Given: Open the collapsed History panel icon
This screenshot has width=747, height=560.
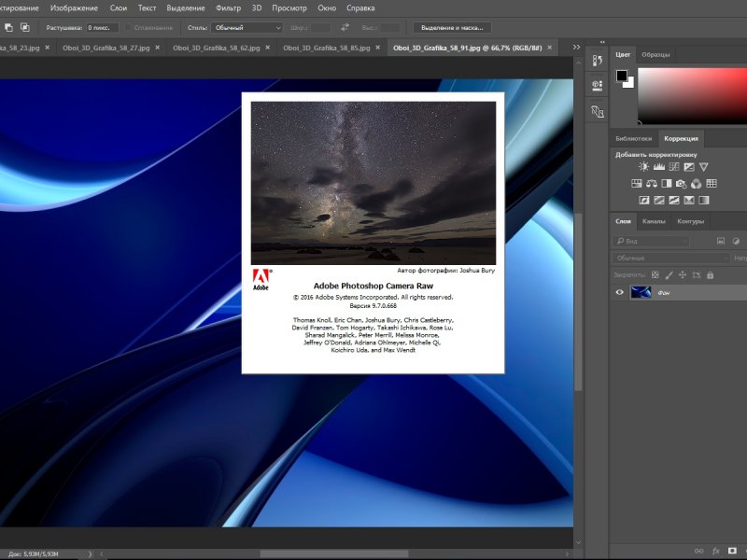Looking at the screenshot, I should (598, 61).
